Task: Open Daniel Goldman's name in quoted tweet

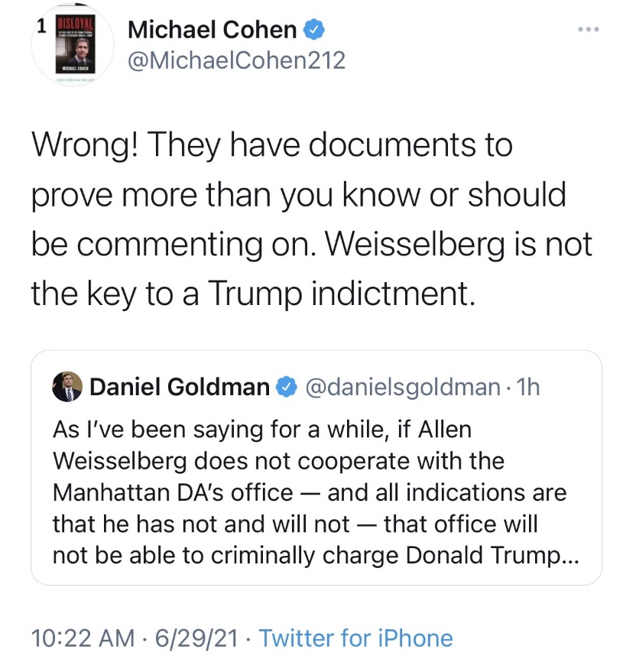Action: (x=179, y=388)
